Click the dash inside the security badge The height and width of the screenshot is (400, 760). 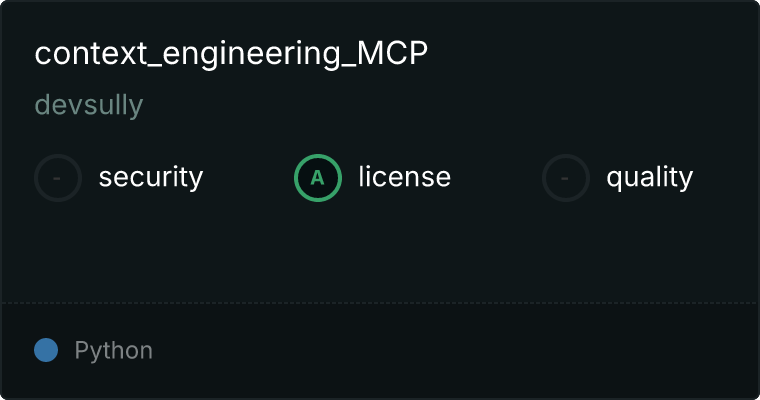click(x=57, y=178)
